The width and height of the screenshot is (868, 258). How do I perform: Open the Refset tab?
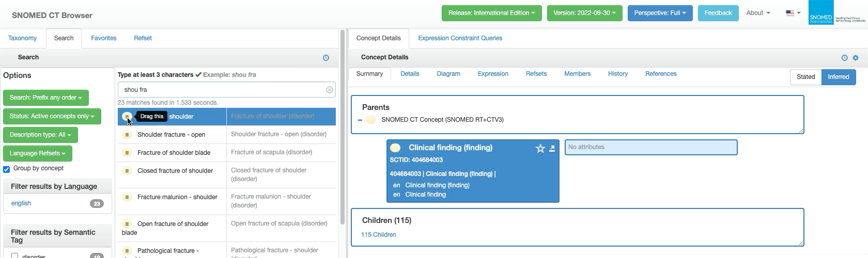tap(143, 38)
